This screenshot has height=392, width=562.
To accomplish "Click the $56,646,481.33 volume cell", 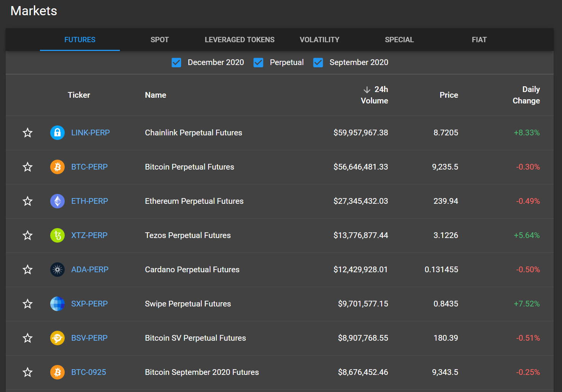I will [361, 167].
